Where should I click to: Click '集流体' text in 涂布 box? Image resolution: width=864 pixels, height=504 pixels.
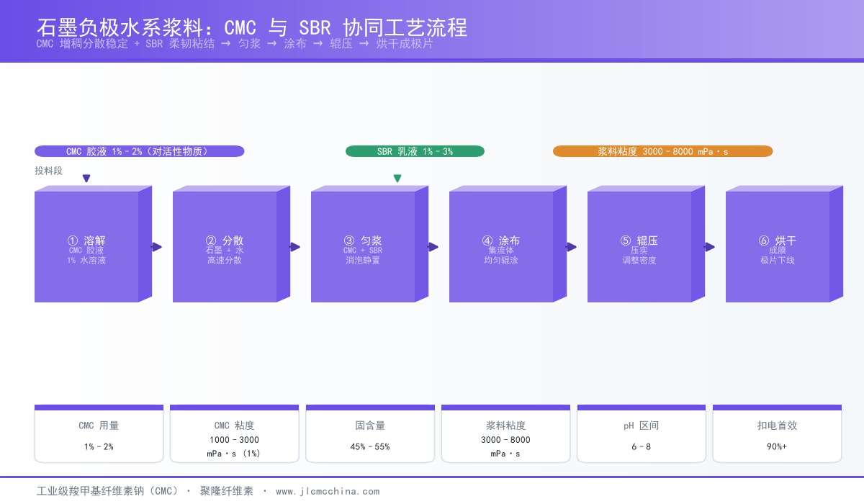[x=501, y=251]
